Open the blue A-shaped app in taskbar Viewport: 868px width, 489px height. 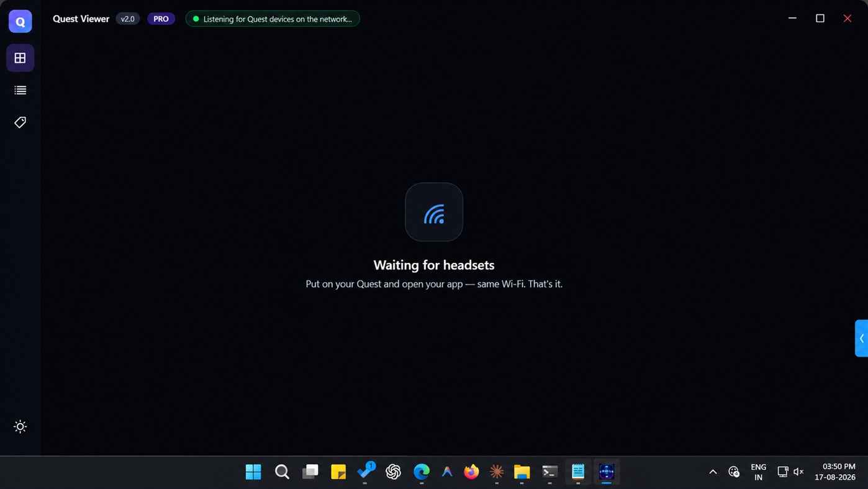click(x=447, y=472)
